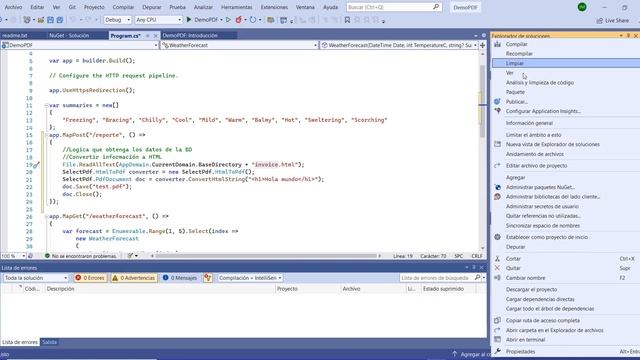Click code cleanup broom icon in status strip
This screenshot has width=640, height=360.
130,256
